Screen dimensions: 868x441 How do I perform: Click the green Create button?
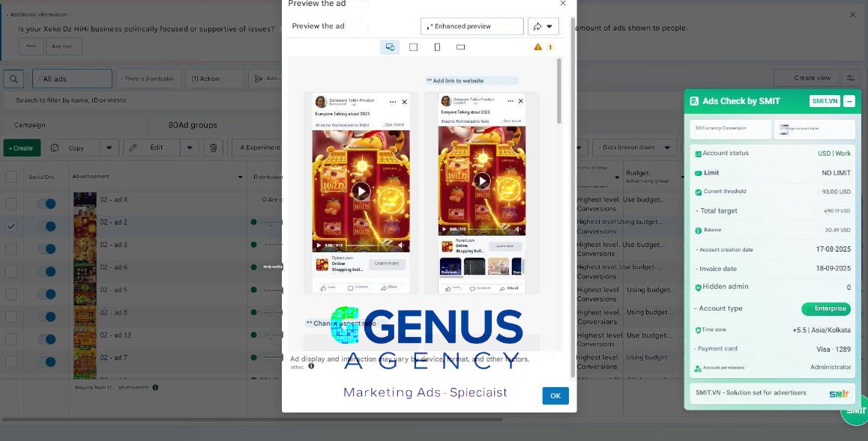point(21,148)
